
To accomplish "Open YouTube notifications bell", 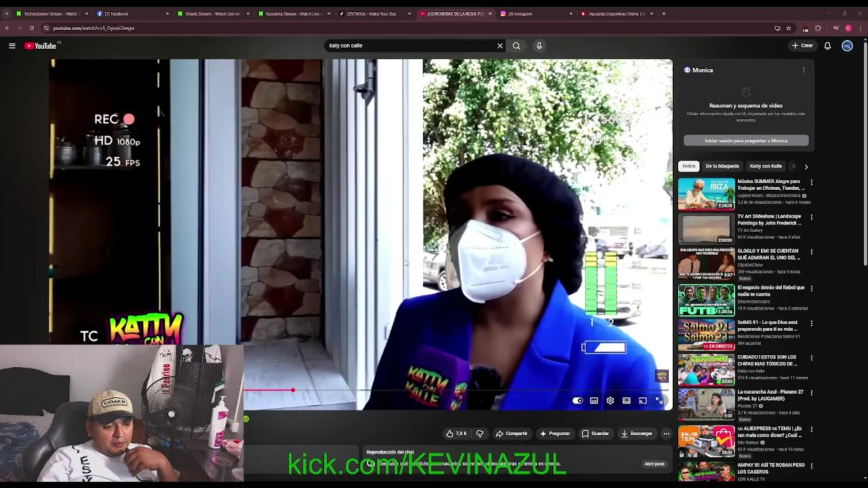I will point(827,45).
